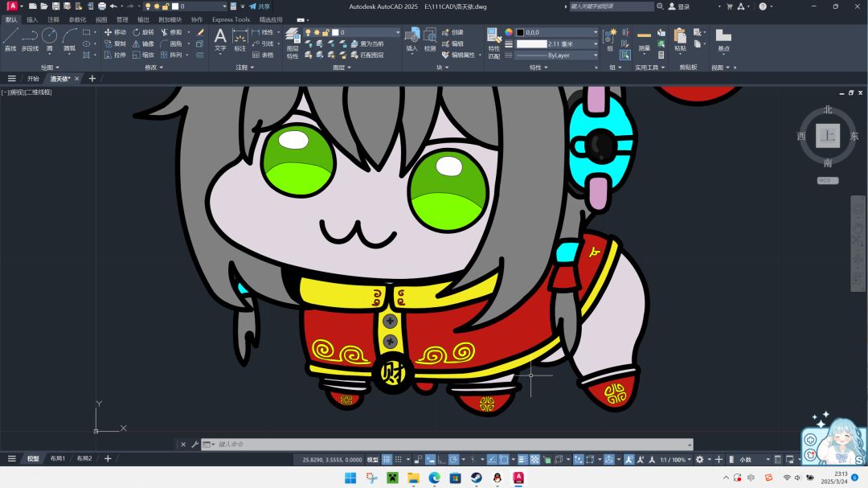Toggle grid display in status bar

click(387, 459)
